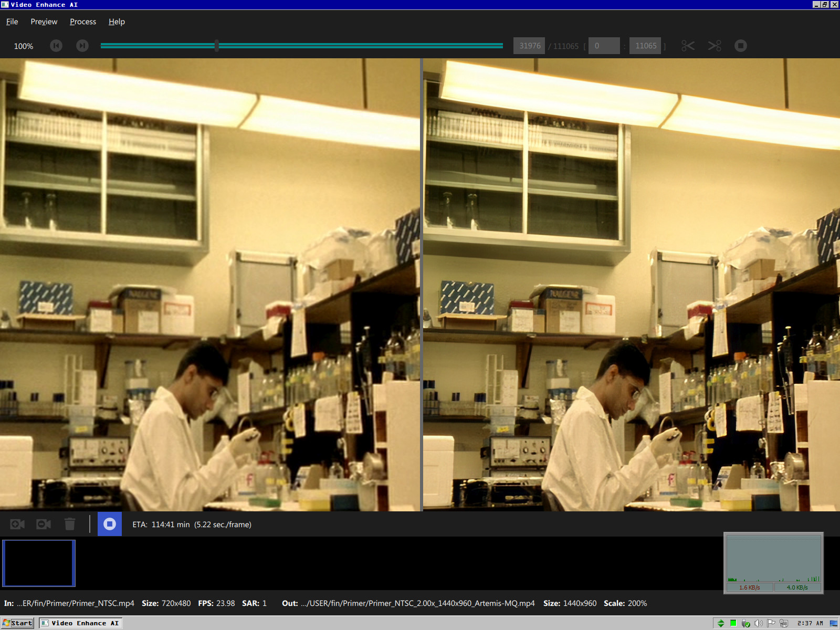
Task: Open the Preview menu
Action: pos(44,22)
